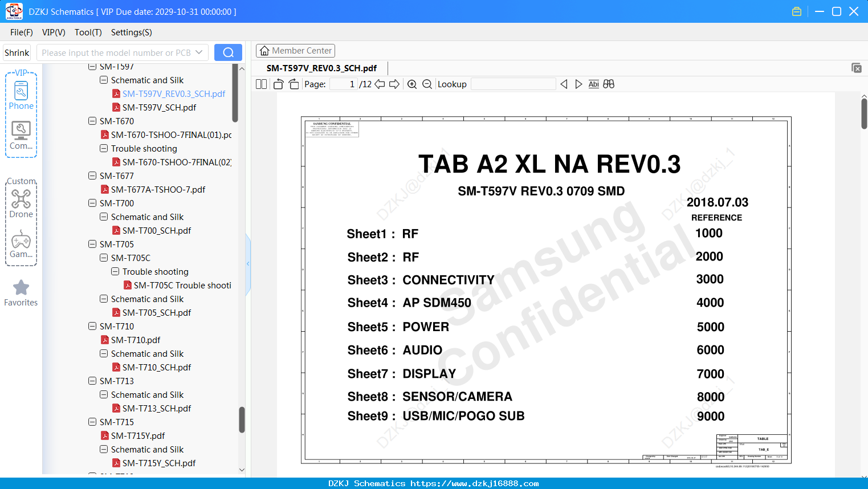Open the Game console category
This screenshot has height=489, width=868.
tap(21, 244)
